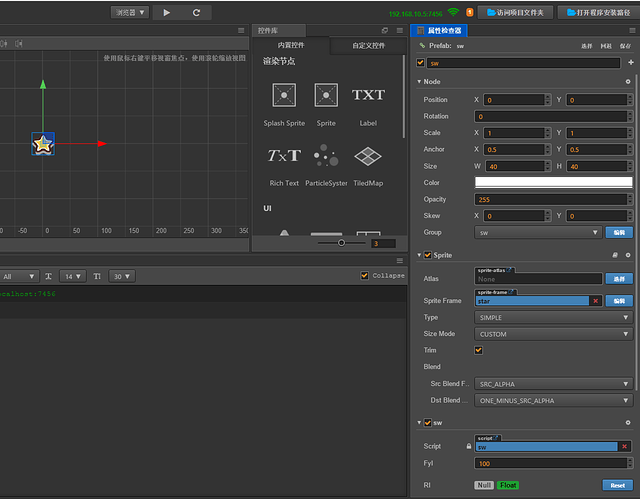Viewport: 640px width, 499px height.
Task: Switch to the 内置控件 tab
Action: click(x=291, y=46)
